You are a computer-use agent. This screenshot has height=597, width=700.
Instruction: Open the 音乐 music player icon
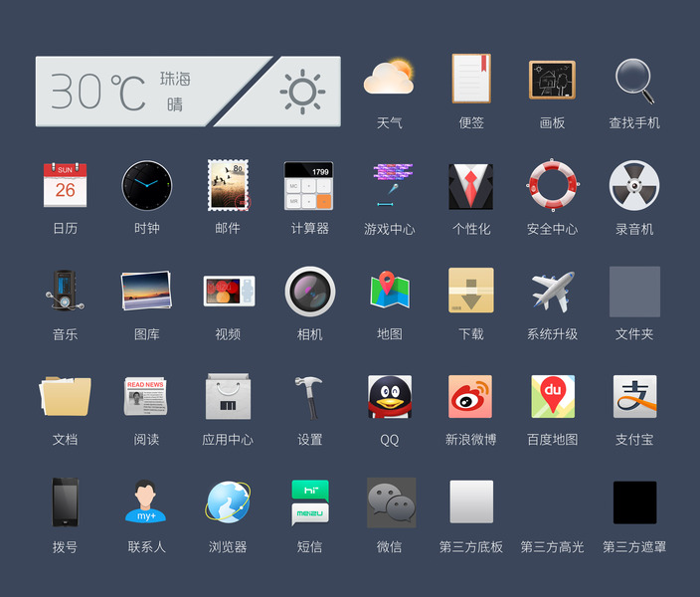click(65, 291)
